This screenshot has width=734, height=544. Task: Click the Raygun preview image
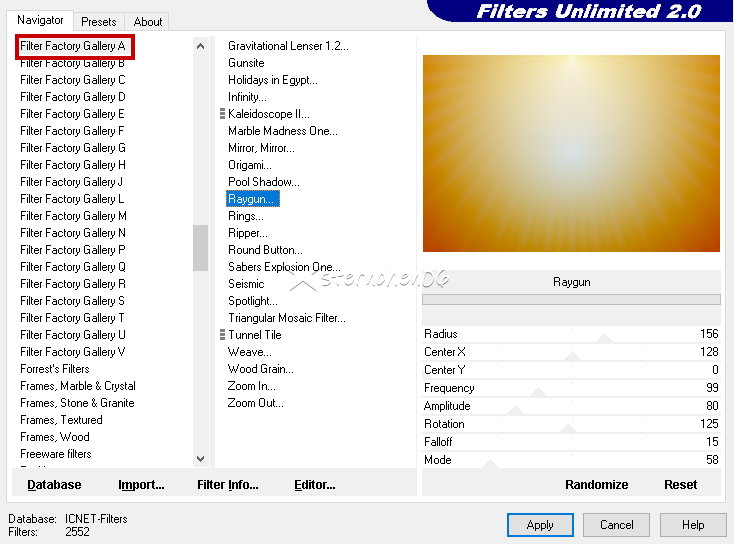pos(571,153)
